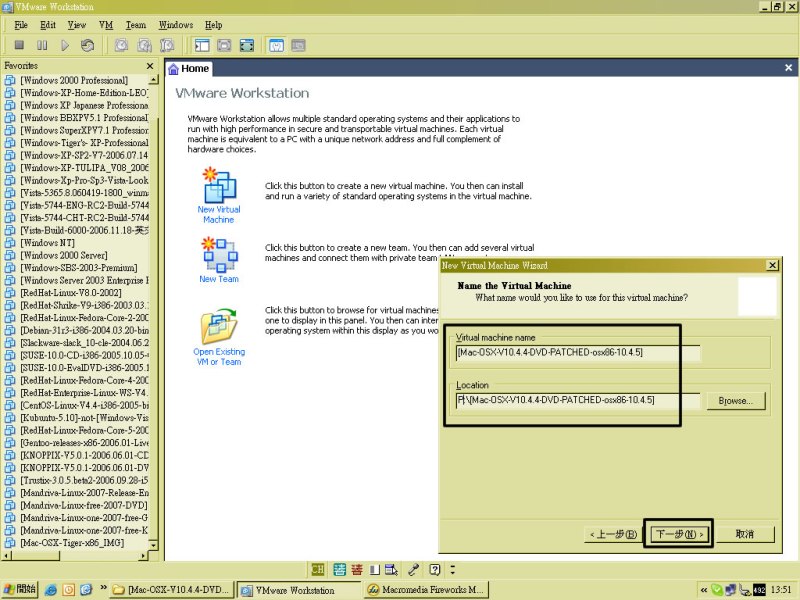Open the File menu
800x600 pixels.
(21, 24)
